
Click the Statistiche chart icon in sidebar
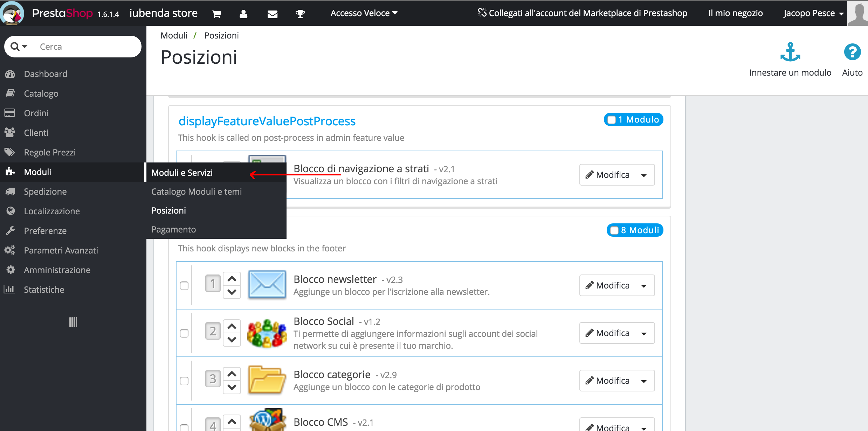pos(9,290)
